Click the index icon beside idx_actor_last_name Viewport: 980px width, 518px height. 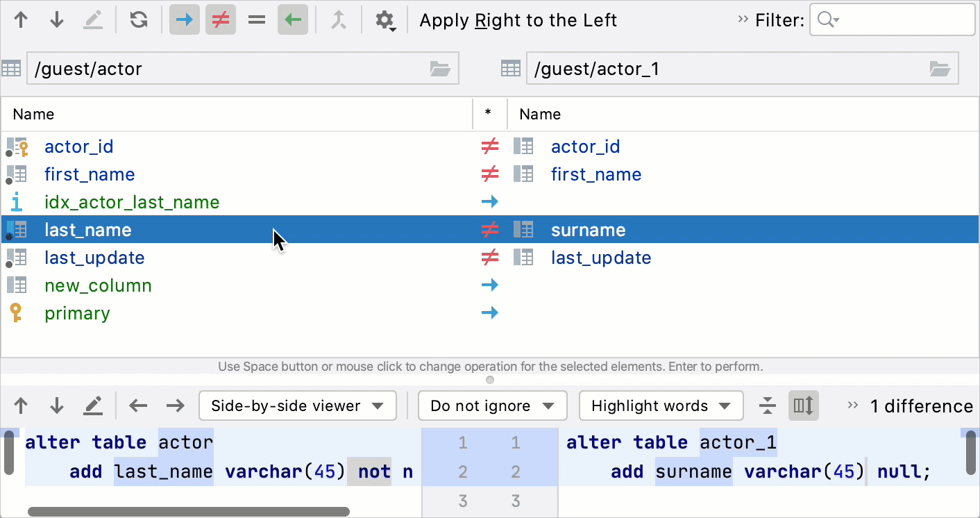click(x=16, y=201)
